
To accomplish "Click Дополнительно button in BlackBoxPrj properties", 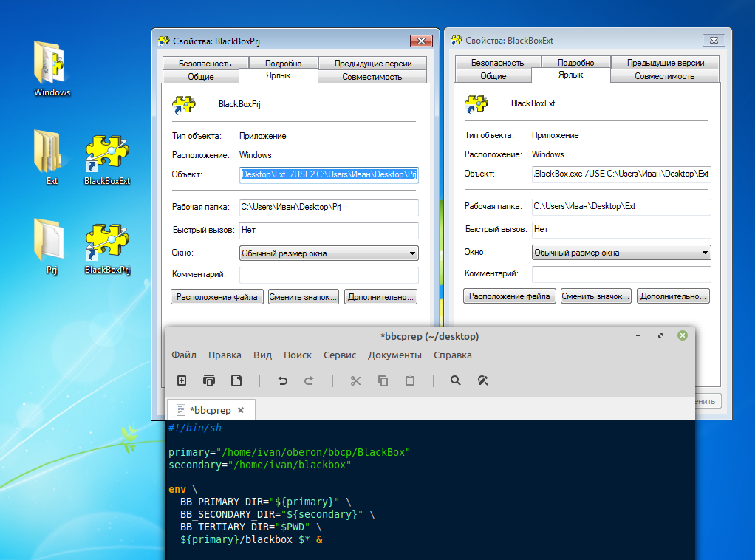I will [x=382, y=297].
